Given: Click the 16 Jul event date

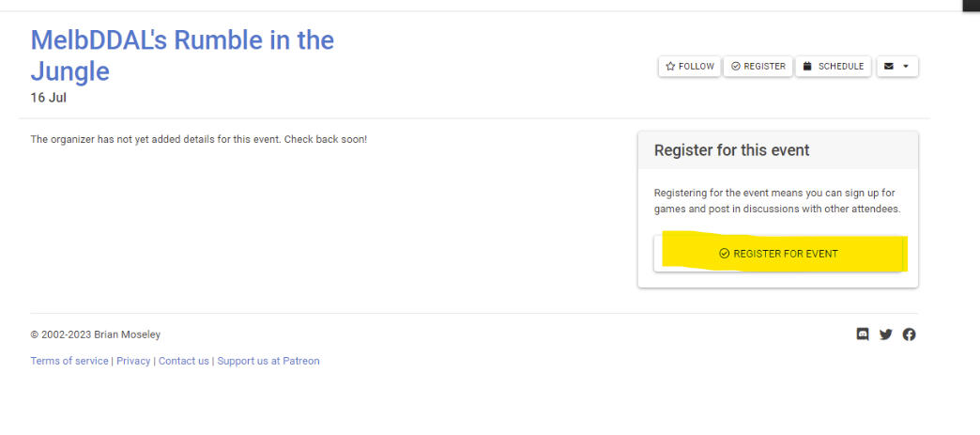Looking at the screenshot, I should 49,98.
